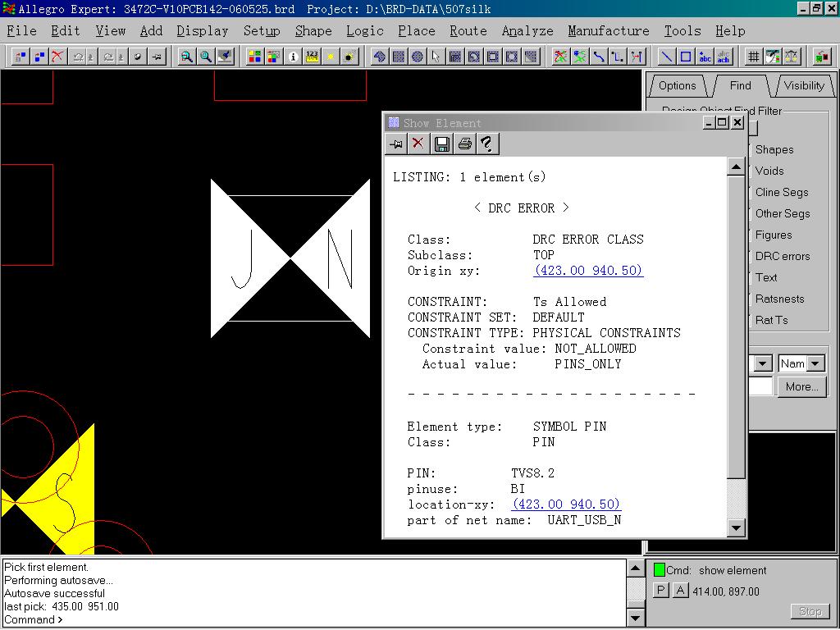Click the Command > input line
The height and width of the screenshot is (630, 840).
point(314,620)
